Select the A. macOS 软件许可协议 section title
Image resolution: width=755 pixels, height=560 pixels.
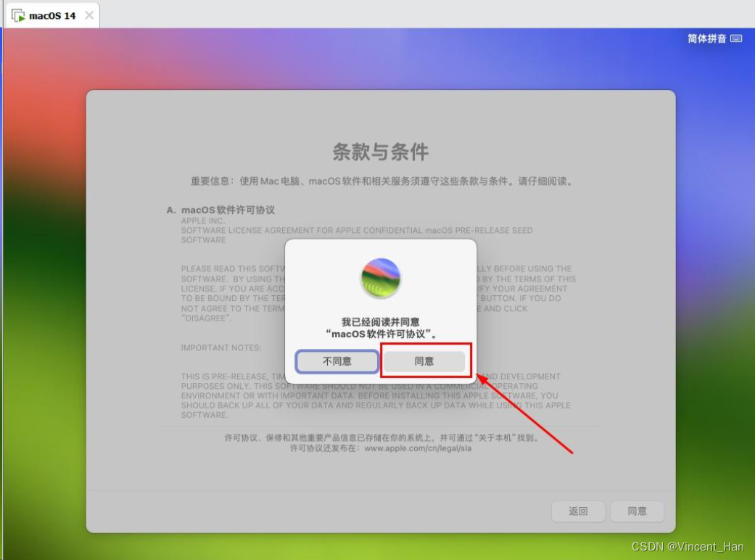[220, 210]
